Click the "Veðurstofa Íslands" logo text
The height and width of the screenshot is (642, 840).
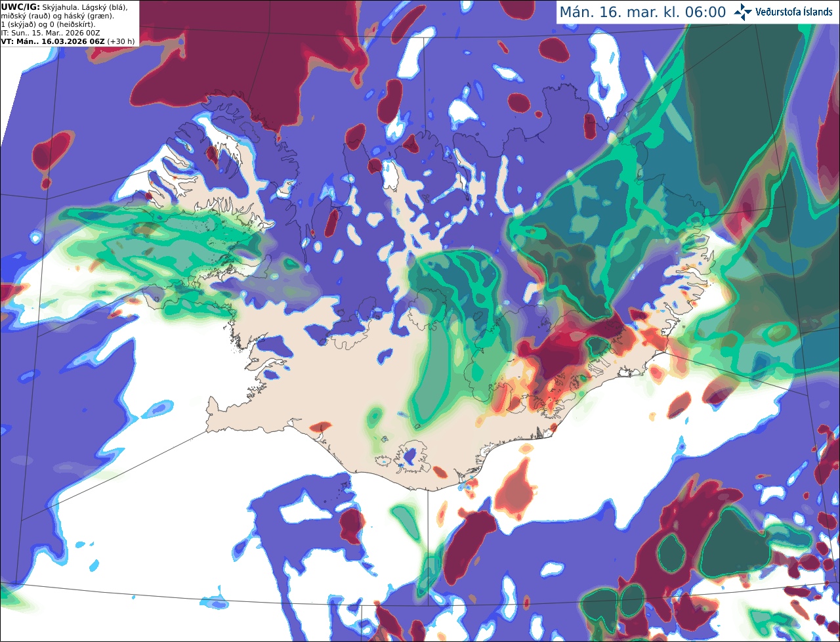coord(794,12)
